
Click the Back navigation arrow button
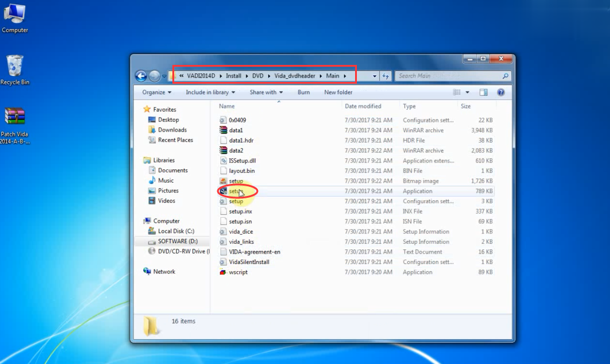coord(141,76)
